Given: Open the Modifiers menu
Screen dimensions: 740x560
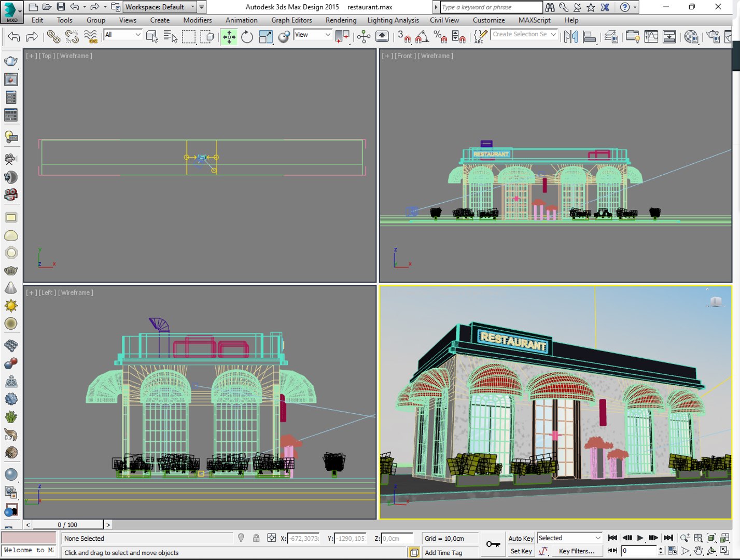Looking at the screenshot, I should click(198, 20).
